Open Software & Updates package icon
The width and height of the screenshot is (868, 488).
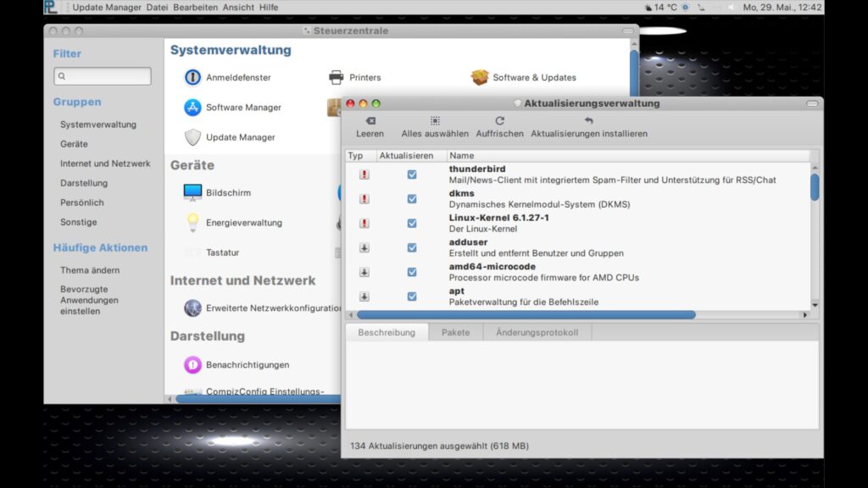(x=480, y=77)
